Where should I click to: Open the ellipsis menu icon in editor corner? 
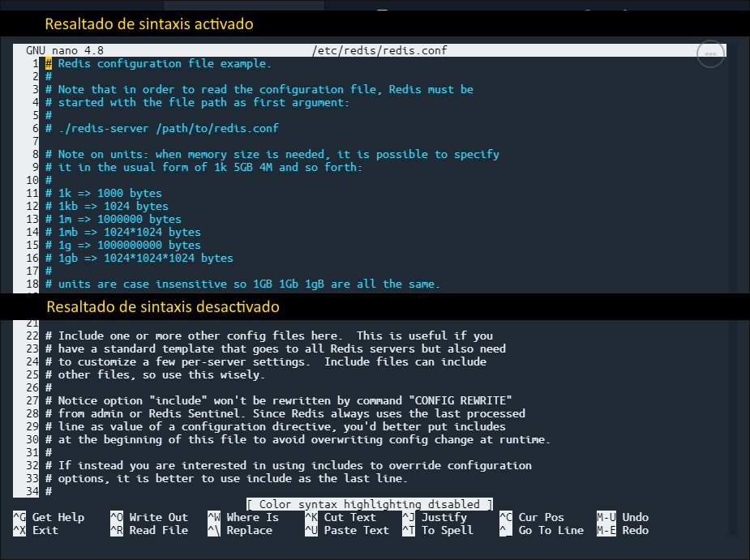[709, 53]
